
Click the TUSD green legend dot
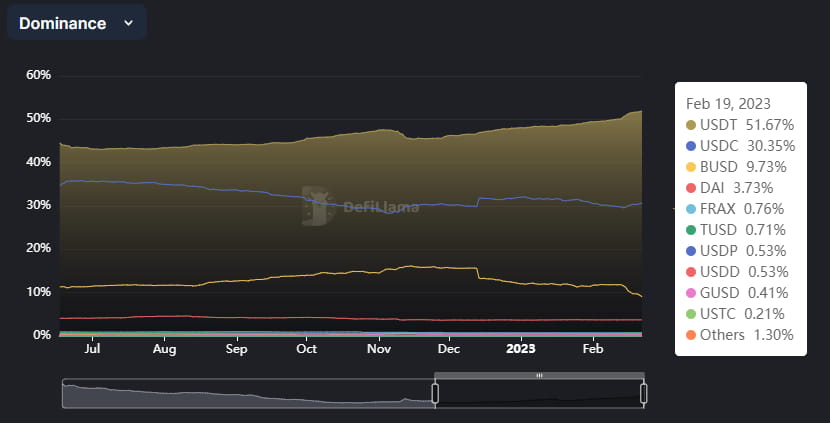pyautogui.click(x=690, y=230)
